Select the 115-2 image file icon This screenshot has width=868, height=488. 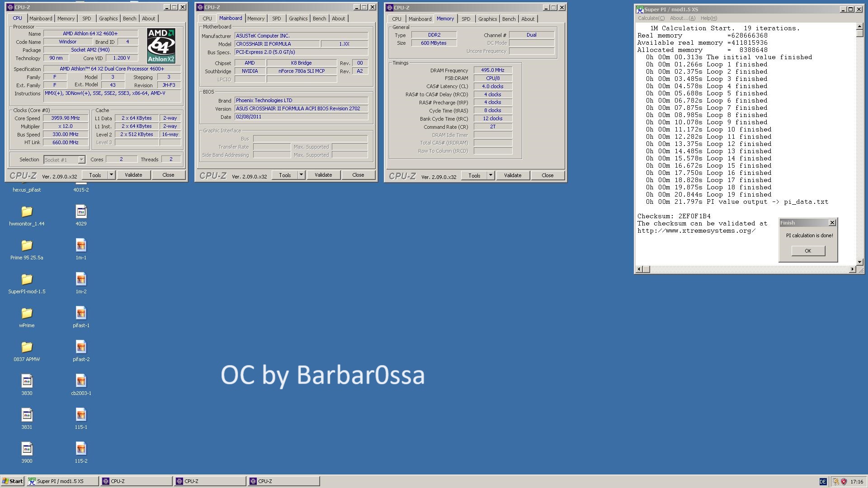point(81,449)
